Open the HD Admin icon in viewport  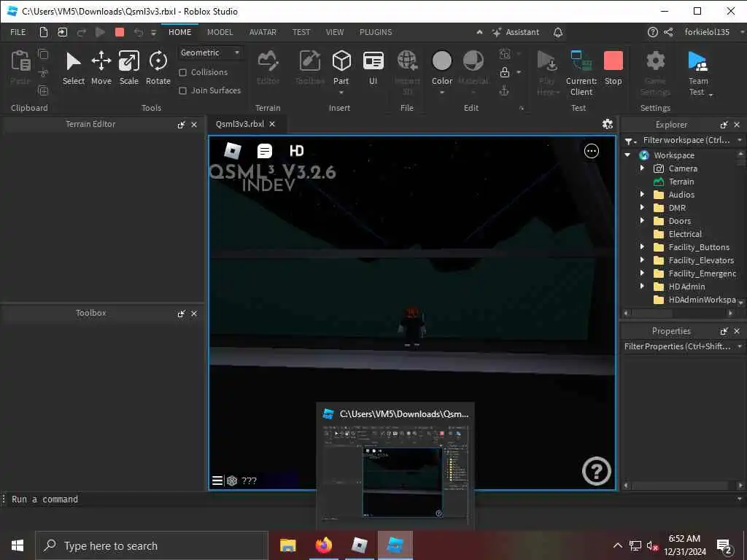point(296,151)
